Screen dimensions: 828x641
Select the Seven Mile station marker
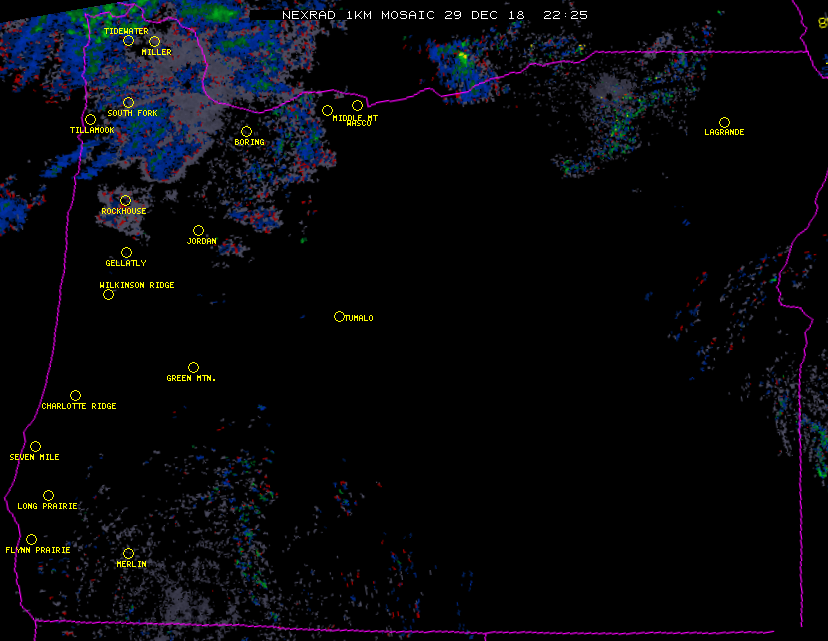coord(35,446)
